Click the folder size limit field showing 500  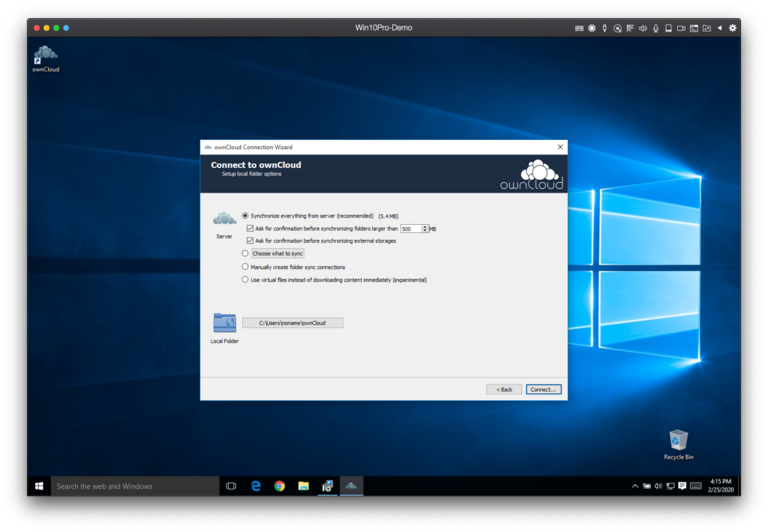coord(410,229)
